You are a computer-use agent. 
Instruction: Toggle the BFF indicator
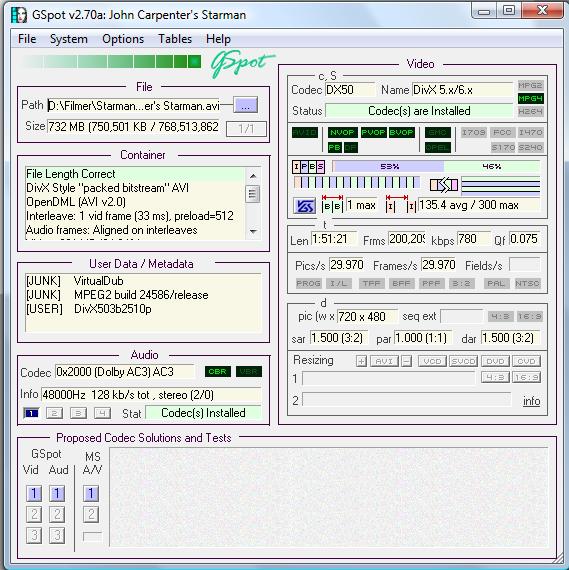401,283
